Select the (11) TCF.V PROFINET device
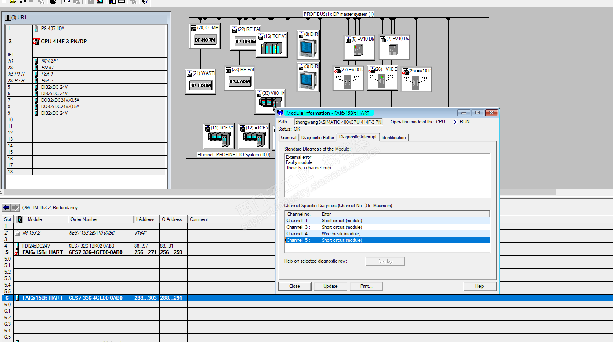The width and height of the screenshot is (613, 364). tap(219, 136)
